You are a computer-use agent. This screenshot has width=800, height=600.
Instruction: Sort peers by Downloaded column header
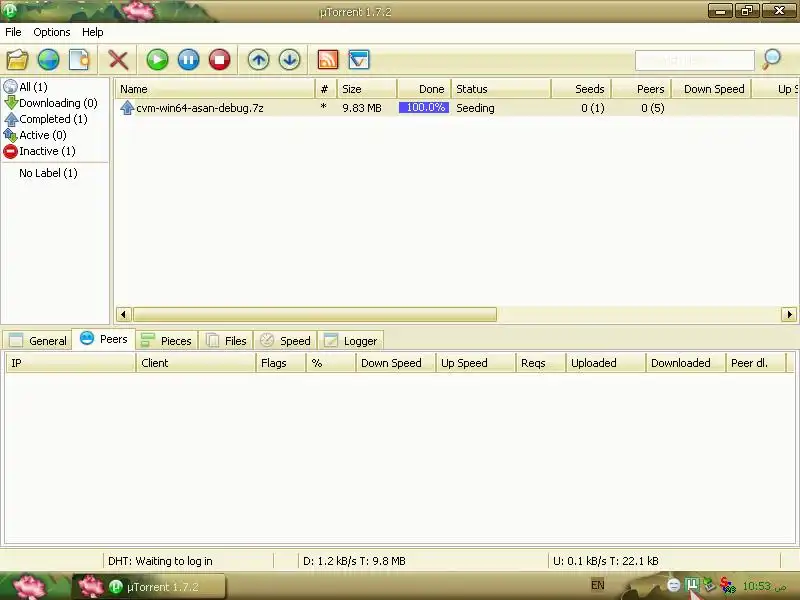point(686,363)
